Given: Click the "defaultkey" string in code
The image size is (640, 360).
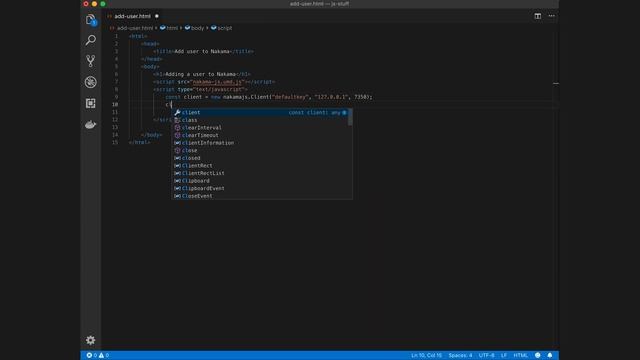Looking at the screenshot, I should click(x=290, y=97).
